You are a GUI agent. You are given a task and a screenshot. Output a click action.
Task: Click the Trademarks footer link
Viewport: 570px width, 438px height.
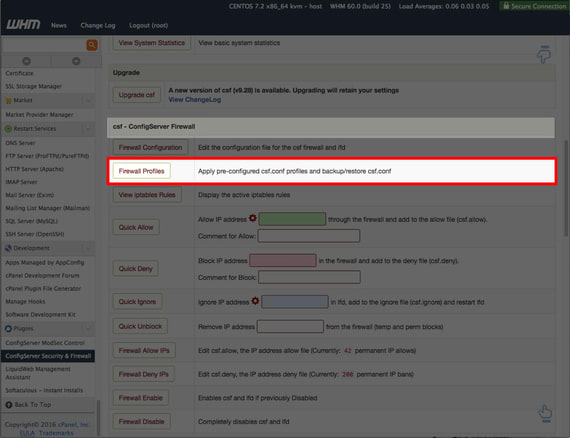click(x=56, y=433)
